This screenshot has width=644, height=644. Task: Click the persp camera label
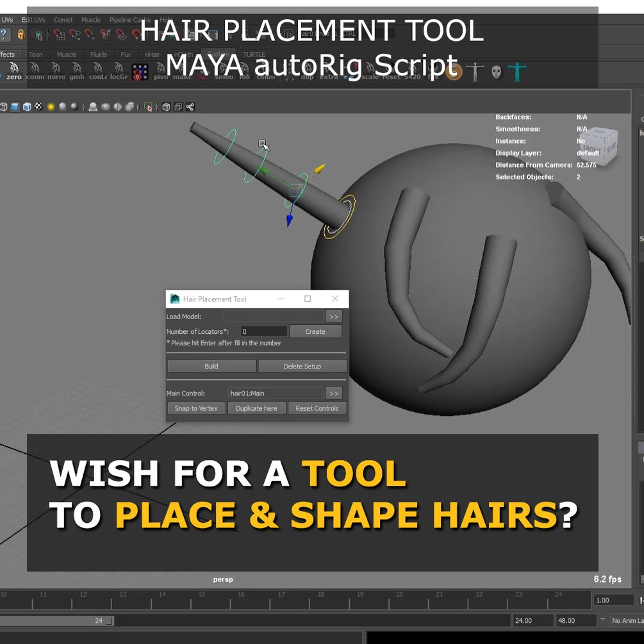point(223,579)
